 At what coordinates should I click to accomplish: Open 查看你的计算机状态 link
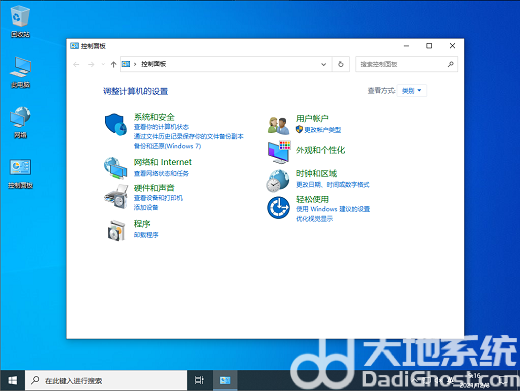[x=161, y=127]
